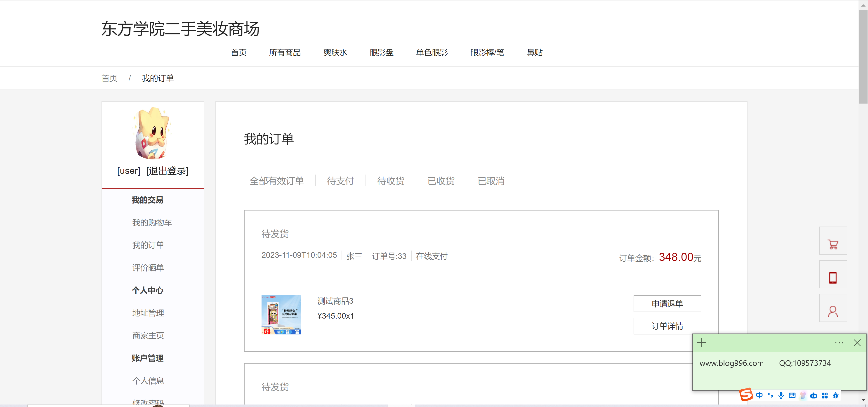Click the Sogou hexagon assistant icon
Screen dimensions: 868x407
pos(835,395)
